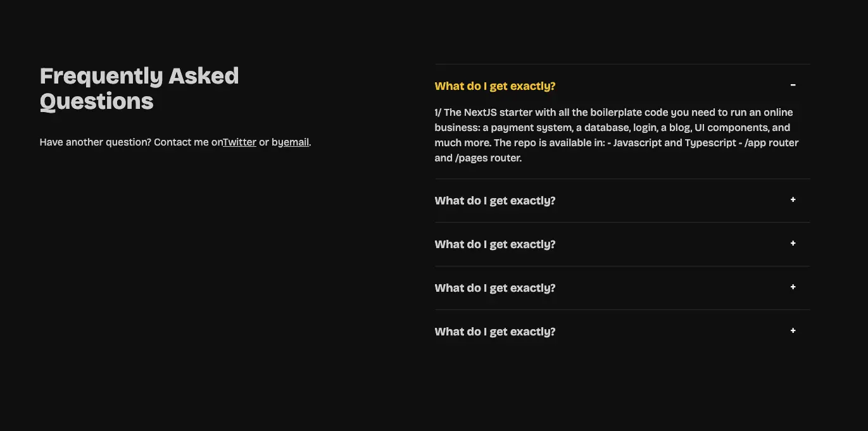This screenshot has height=431, width=868.
Task: Open the Twitter contact link
Action: pyautogui.click(x=239, y=142)
